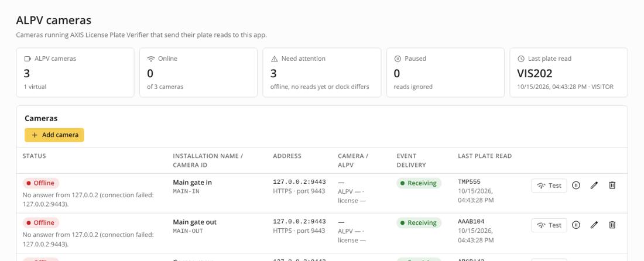Image resolution: width=644 pixels, height=261 pixels.
Task: Click the wifi icon in Online card
Action: (x=150, y=59)
